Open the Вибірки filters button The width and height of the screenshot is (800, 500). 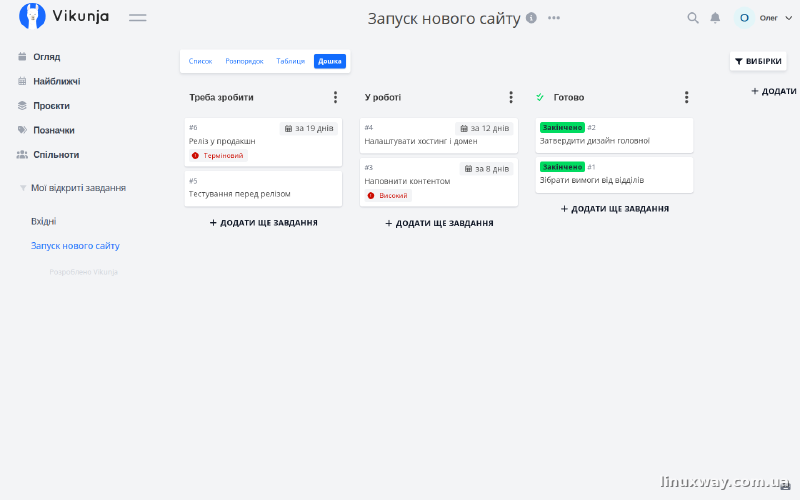(758, 61)
